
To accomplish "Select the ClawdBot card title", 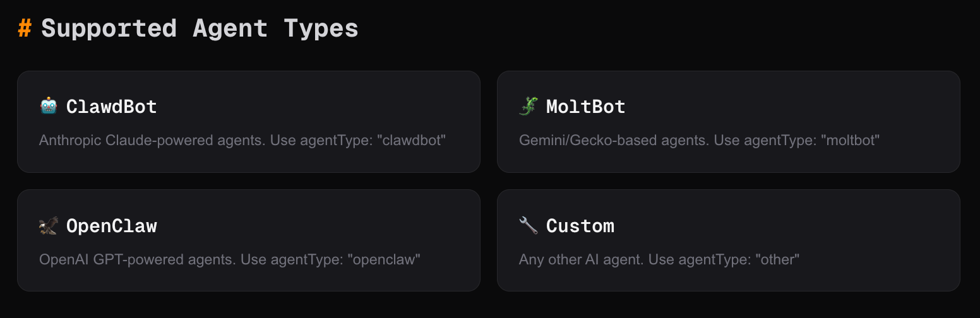I will (x=111, y=107).
